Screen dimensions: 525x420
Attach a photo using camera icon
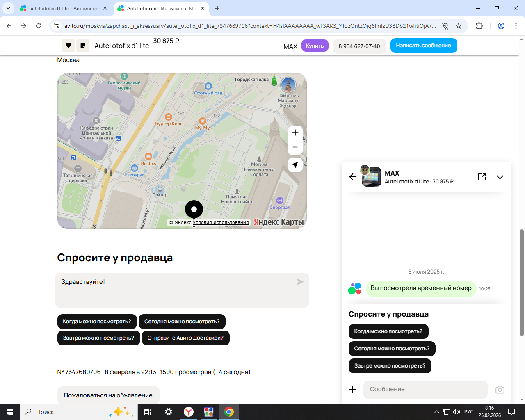(500, 390)
